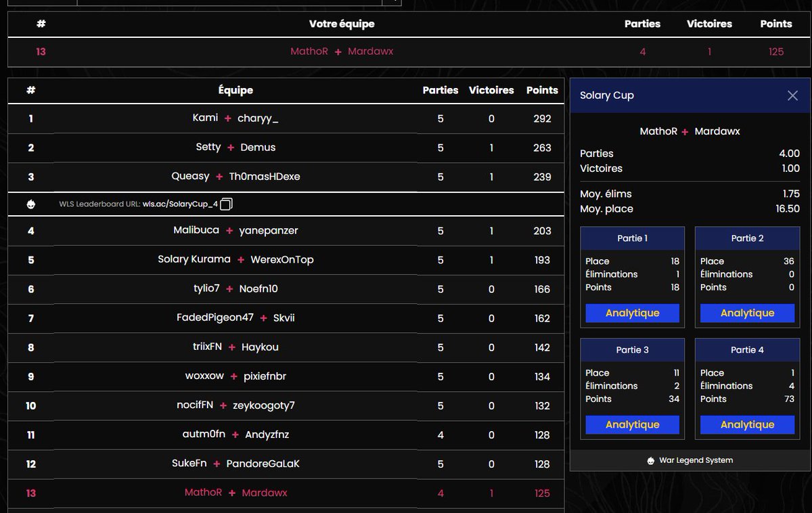
Task: Click the MathoR + Mardawx name in side panel
Action: (690, 131)
